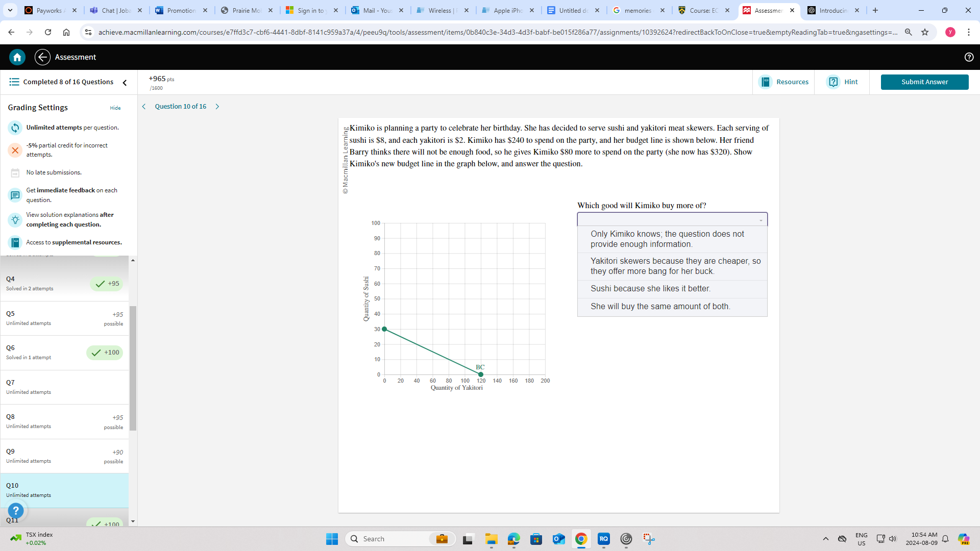Switch to the Course browser tab
980x551 pixels.
[x=703, y=10]
